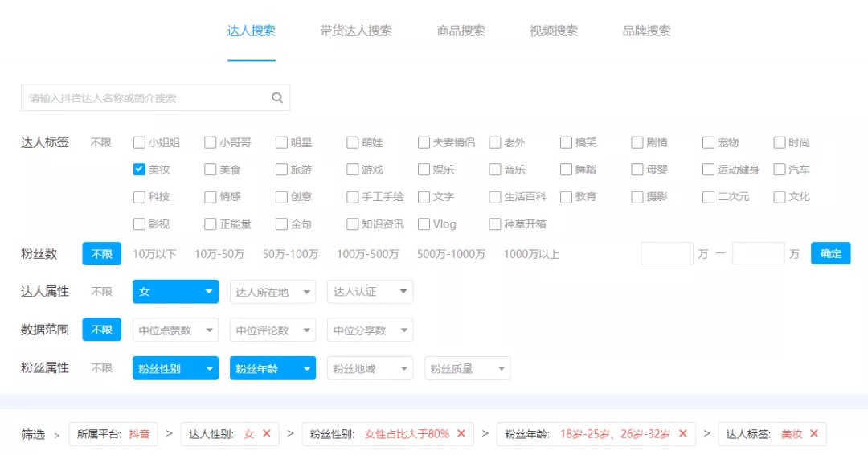Screen dimensions: 868x455
Task: Tick the 种草开箱 checkbox
Action: (x=495, y=224)
